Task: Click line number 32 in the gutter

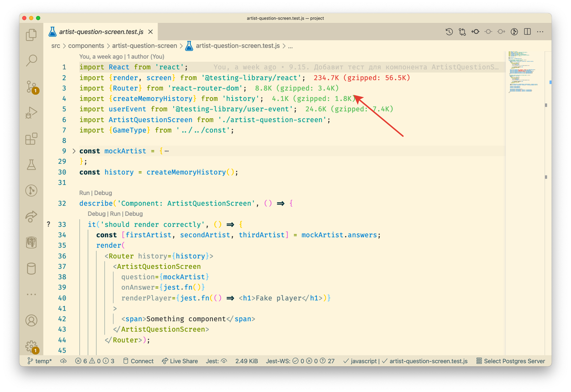Action: click(x=62, y=204)
